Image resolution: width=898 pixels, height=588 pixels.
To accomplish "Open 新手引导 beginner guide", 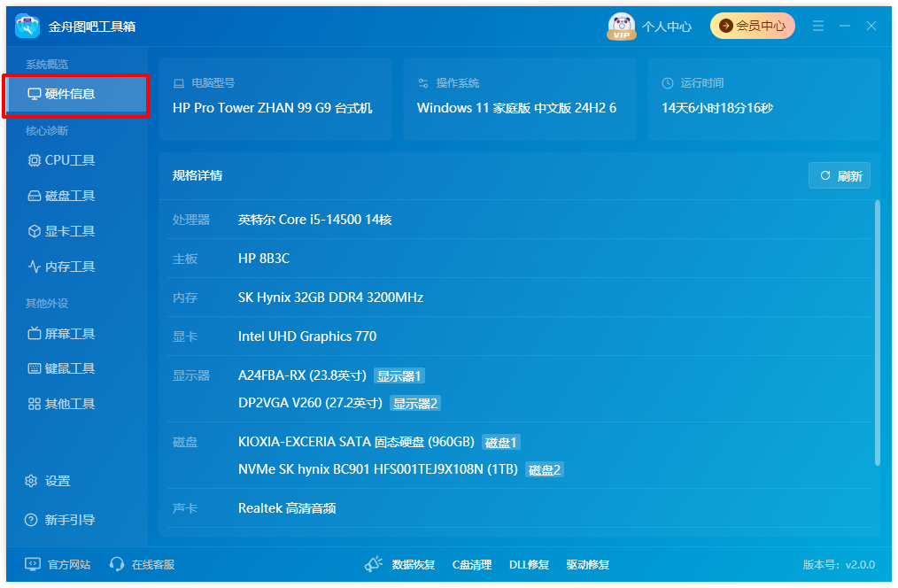I will coord(59,520).
